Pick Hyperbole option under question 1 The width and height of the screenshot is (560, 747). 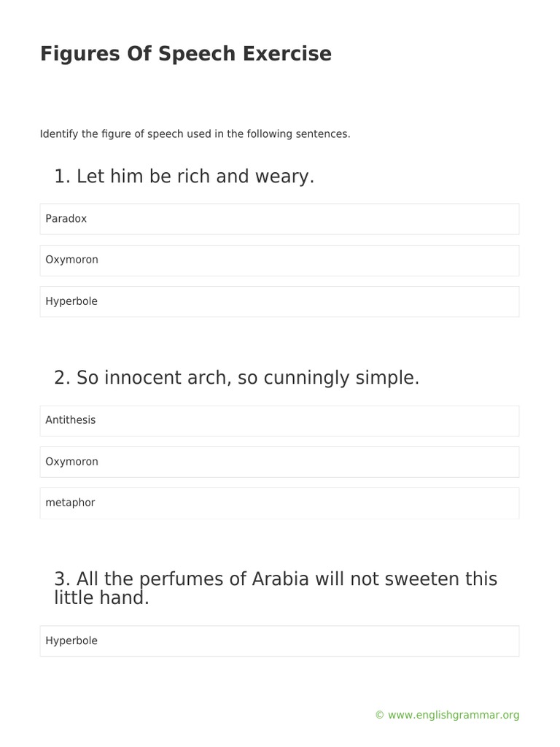click(279, 301)
